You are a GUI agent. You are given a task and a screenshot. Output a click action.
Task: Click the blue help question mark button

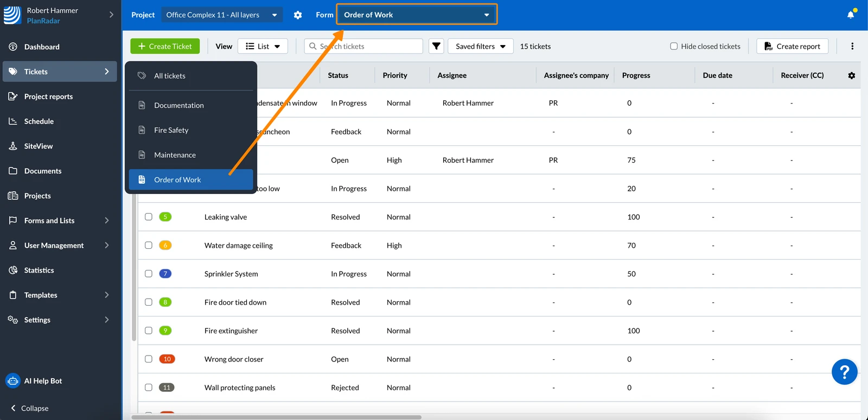pyautogui.click(x=845, y=372)
